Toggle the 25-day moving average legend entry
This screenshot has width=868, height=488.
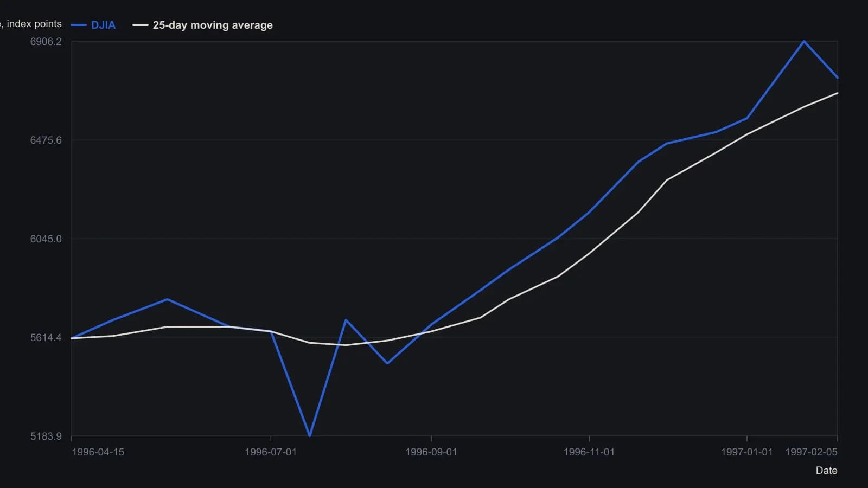[203, 25]
